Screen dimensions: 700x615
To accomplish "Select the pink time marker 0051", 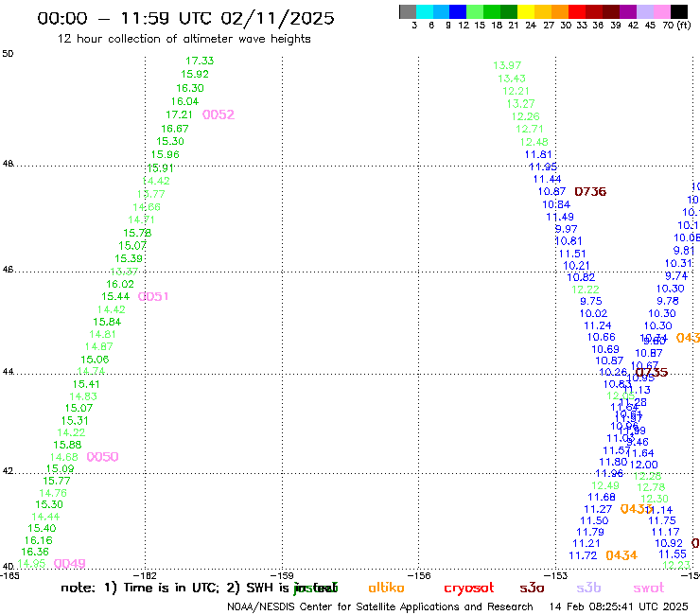I will tap(153, 296).
